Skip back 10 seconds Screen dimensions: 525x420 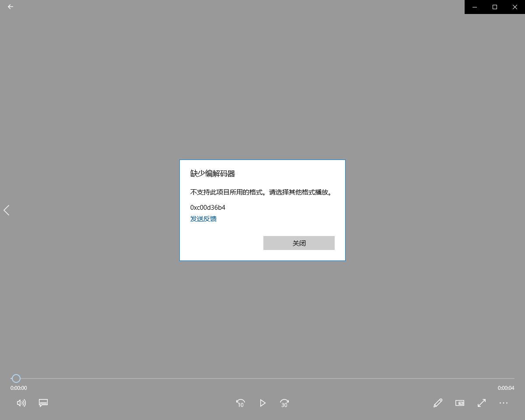click(241, 403)
